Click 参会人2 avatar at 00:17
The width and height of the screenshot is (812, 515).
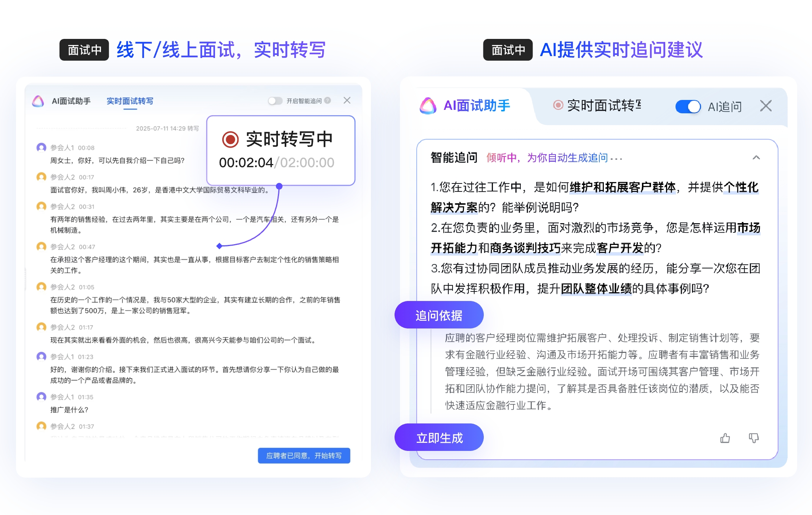click(x=41, y=177)
